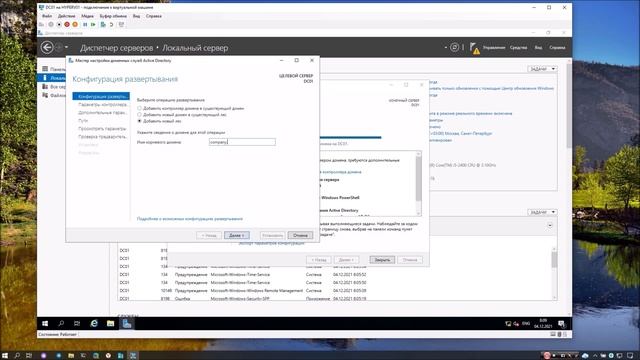The height and width of the screenshot is (360, 640).
Task: Click Далее button in AD wizard
Action: pos(237,236)
